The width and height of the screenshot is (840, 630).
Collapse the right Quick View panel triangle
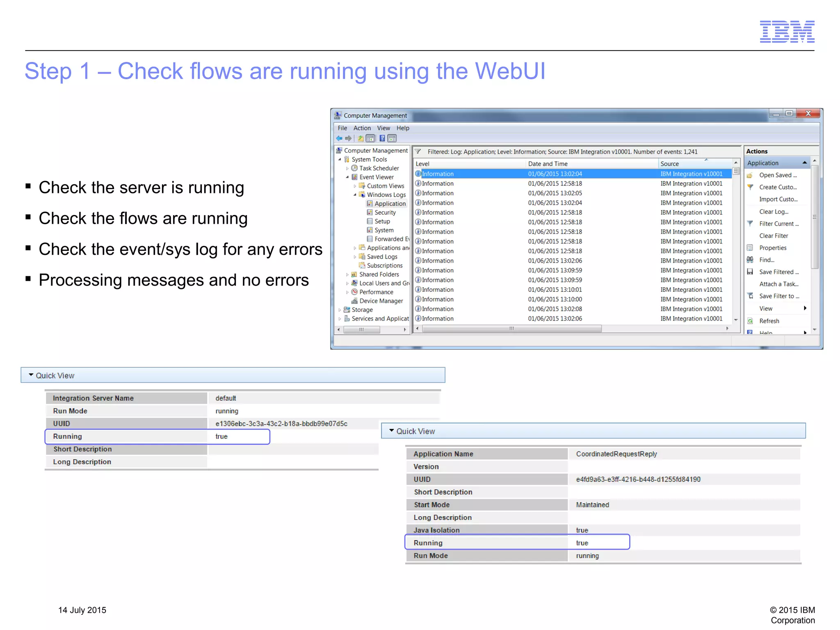point(391,431)
